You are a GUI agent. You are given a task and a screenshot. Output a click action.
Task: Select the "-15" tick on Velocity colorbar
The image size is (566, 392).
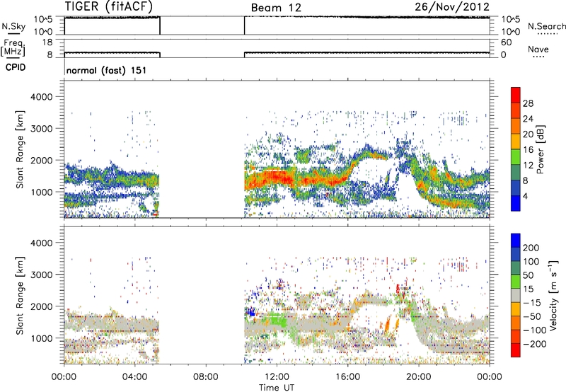(x=533, y=303)
